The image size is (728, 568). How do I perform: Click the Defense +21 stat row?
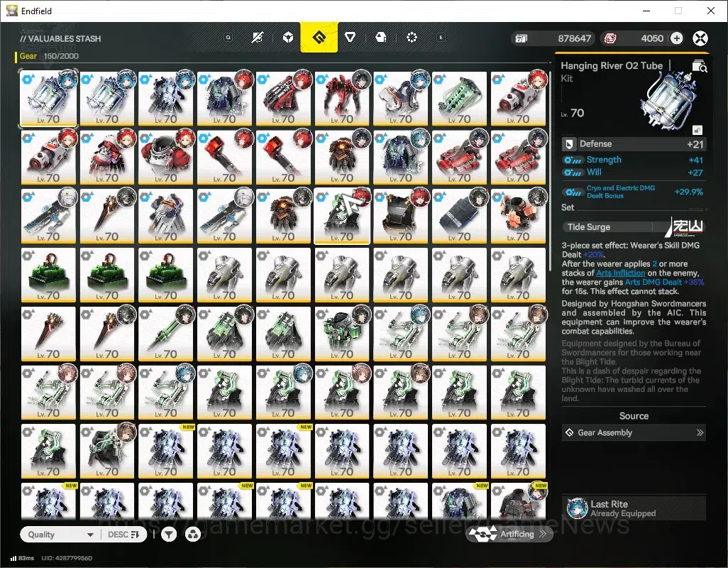pyautogui.click(x=634, y=144)
